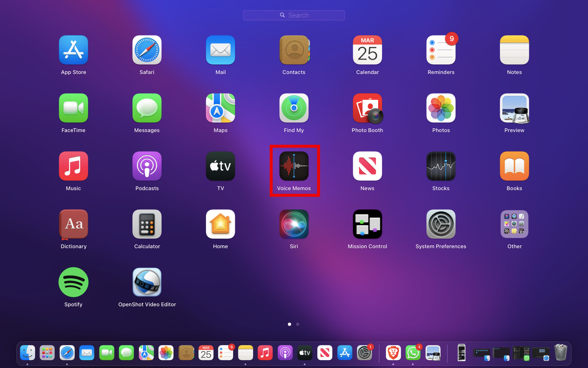The width and height of the screenshot is (588, 368).
Task: Open Finder from the Dock
Action: point(28,353)
